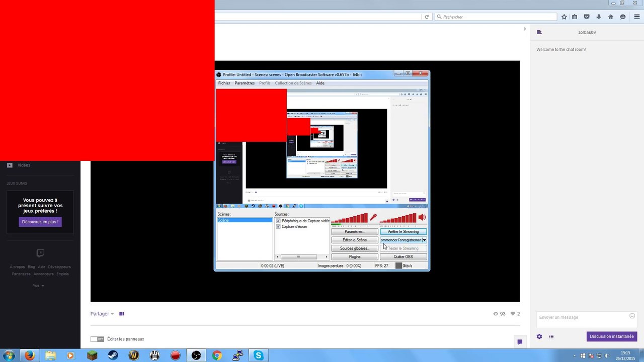Mute desktop audio speaker in OBS
644x362 pixels.
(x=422, y=217)
